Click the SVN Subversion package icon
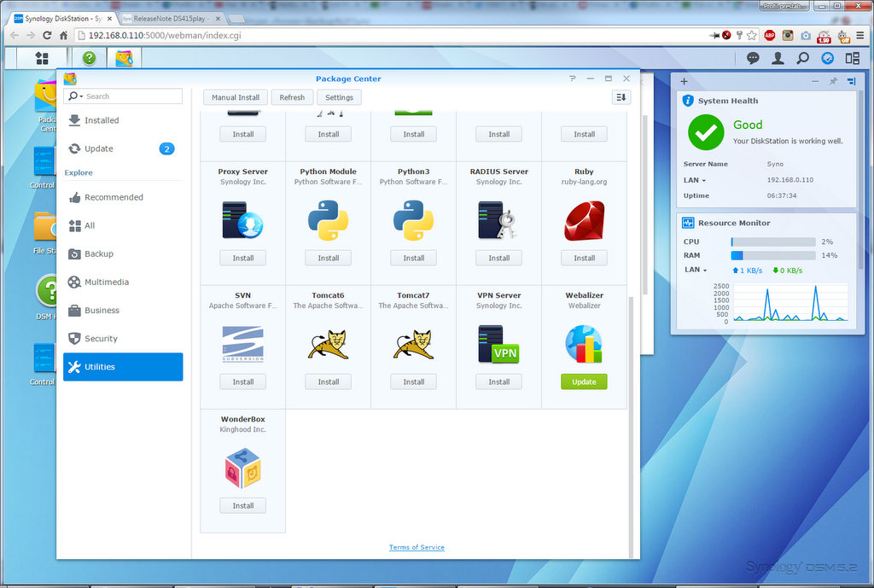The width and height of the screenshot is (874, 588). click(x=243, y=344)
